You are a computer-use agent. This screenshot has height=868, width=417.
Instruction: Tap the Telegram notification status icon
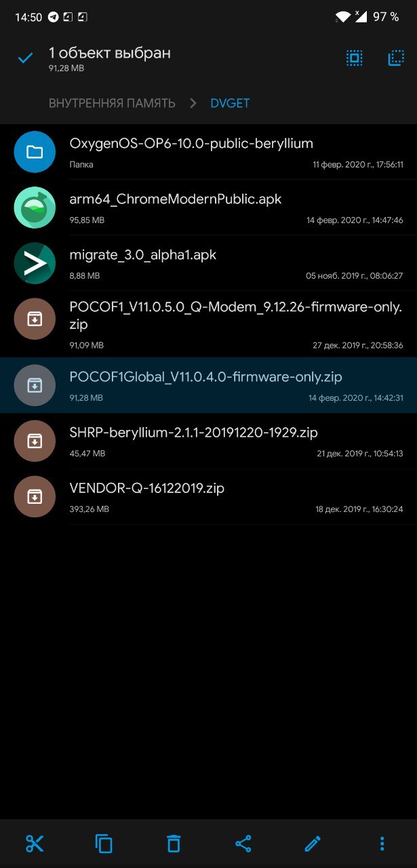click(x=53, y=17)
